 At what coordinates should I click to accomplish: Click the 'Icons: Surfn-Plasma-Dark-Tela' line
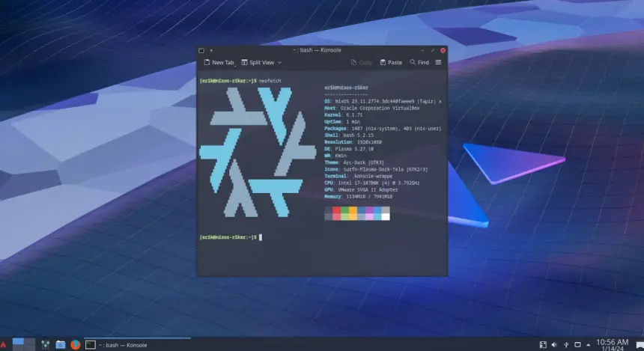pos(376,169)
